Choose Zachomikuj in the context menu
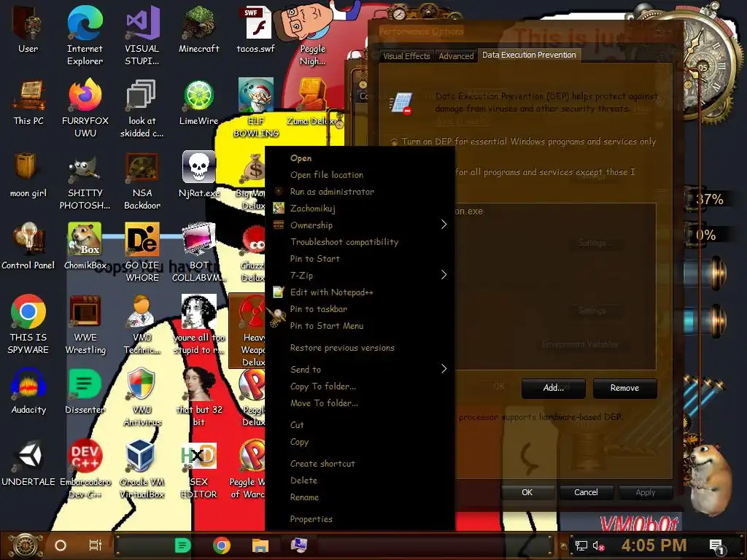The image size is (747, 560). tap(360, 208)
